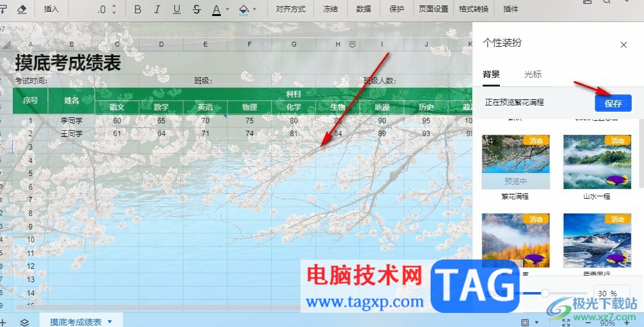Save the previewed background with 保存
Screen dimensions: 644x327
(x=613, y=104)
